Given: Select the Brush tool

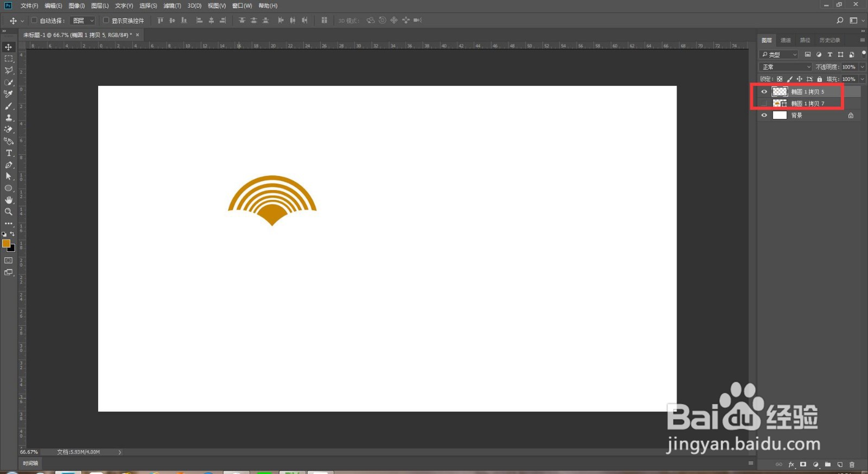Looking at the screenshot, I should tap(9, 106).
